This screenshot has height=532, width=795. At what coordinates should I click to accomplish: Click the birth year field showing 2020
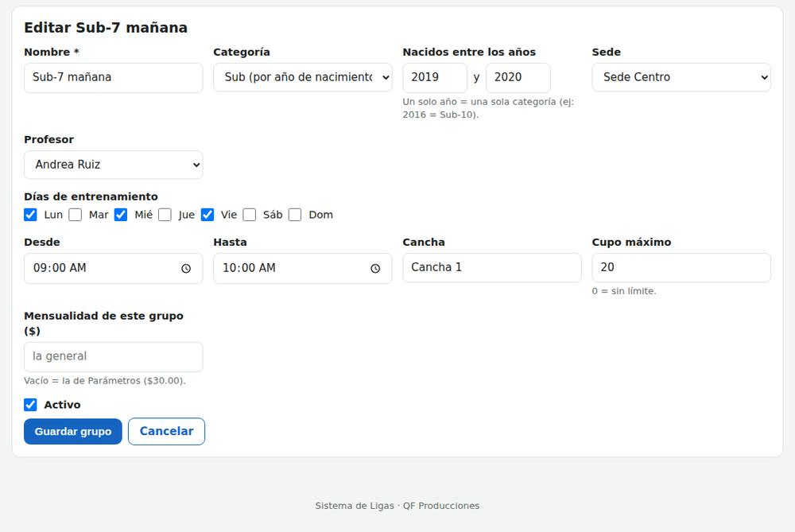click(518, 78)
